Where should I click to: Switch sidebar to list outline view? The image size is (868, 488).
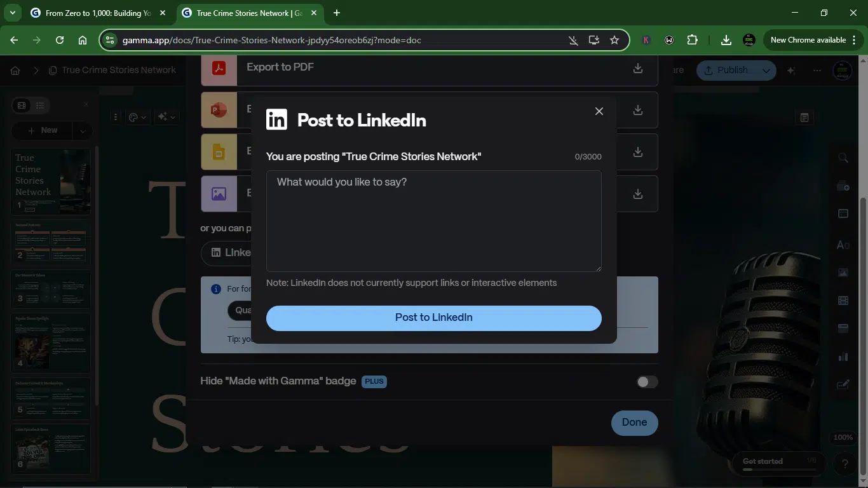click(40, 105)
